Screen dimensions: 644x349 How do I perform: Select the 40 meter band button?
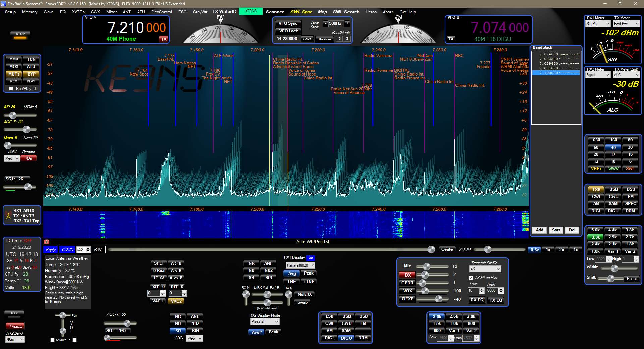tap(613, 147)
